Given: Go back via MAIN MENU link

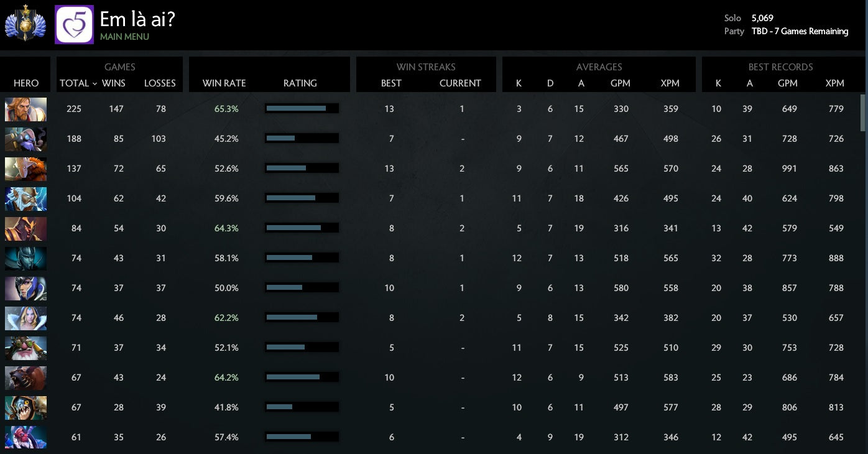Looking at the screenshot, I should [124, 37].
